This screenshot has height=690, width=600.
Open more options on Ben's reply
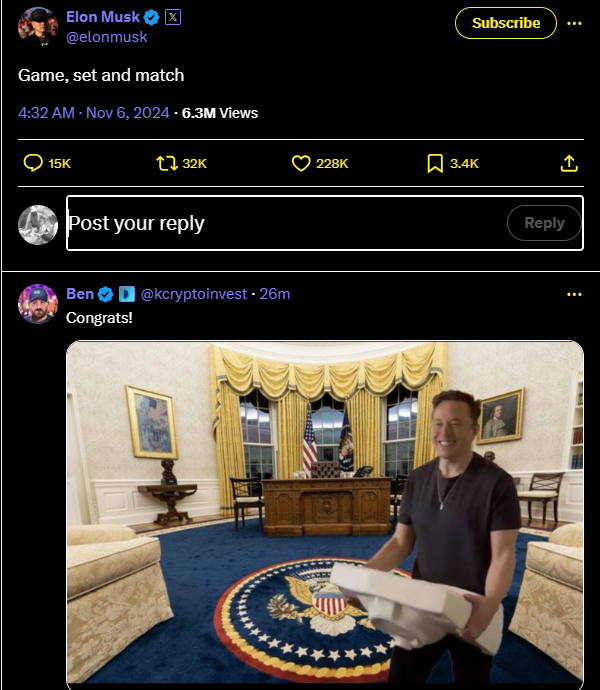[x=574, y=294]
